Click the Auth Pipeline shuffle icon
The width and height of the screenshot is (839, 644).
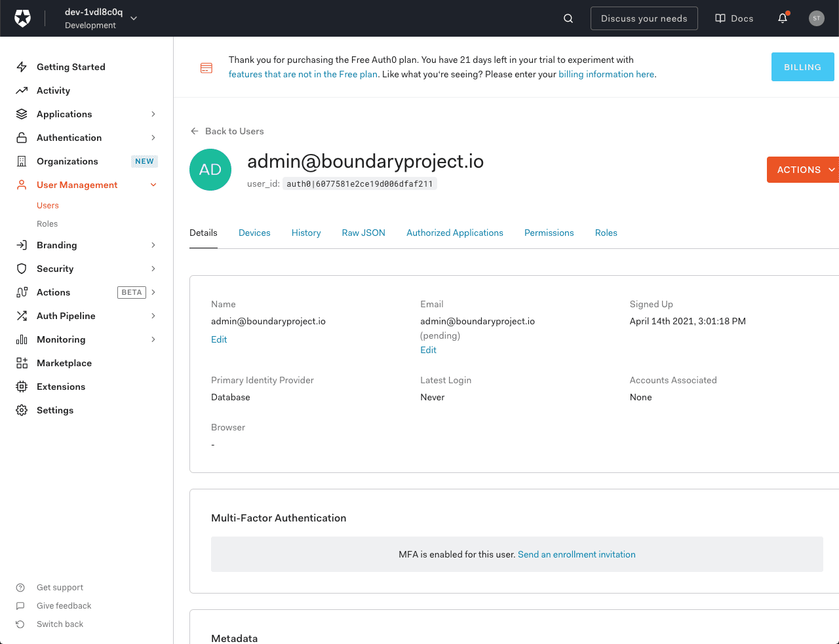22,316
